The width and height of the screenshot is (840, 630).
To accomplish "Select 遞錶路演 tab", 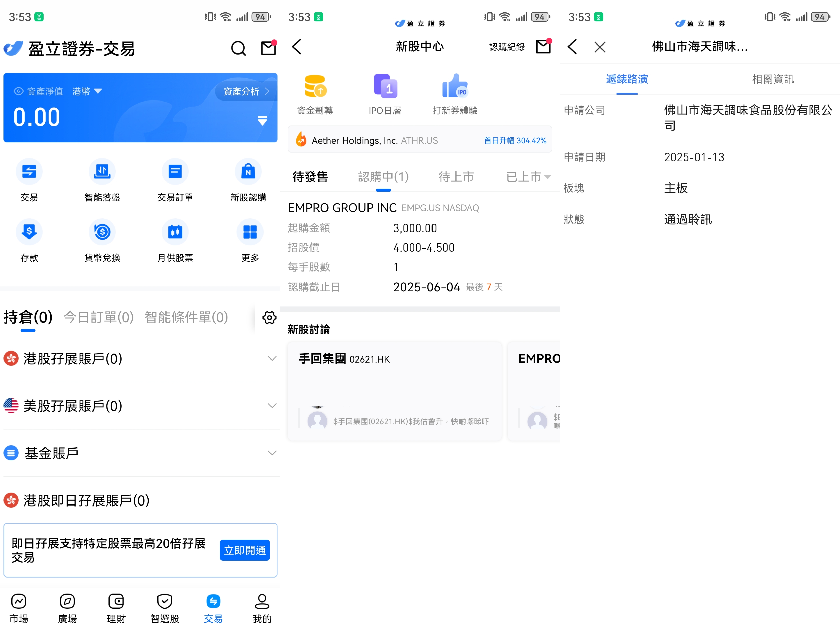I will (627, 79).
